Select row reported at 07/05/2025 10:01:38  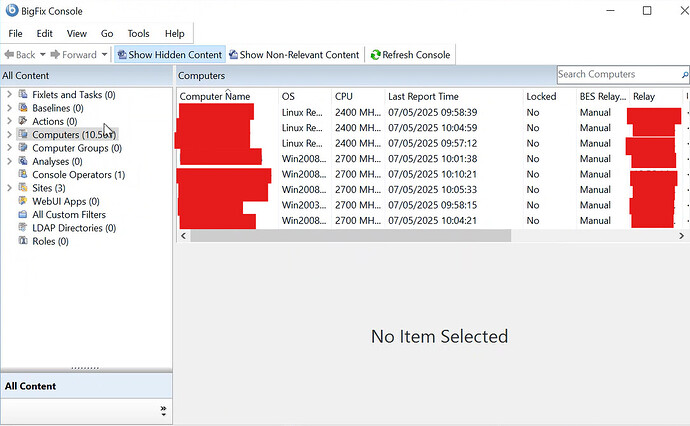point(432,158)
